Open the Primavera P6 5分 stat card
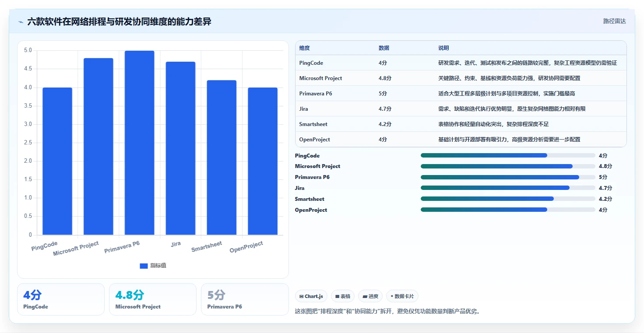 245,299
